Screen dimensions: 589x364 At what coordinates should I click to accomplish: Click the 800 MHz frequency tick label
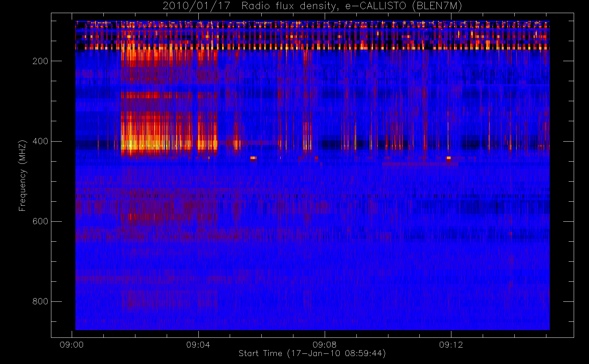40,301
